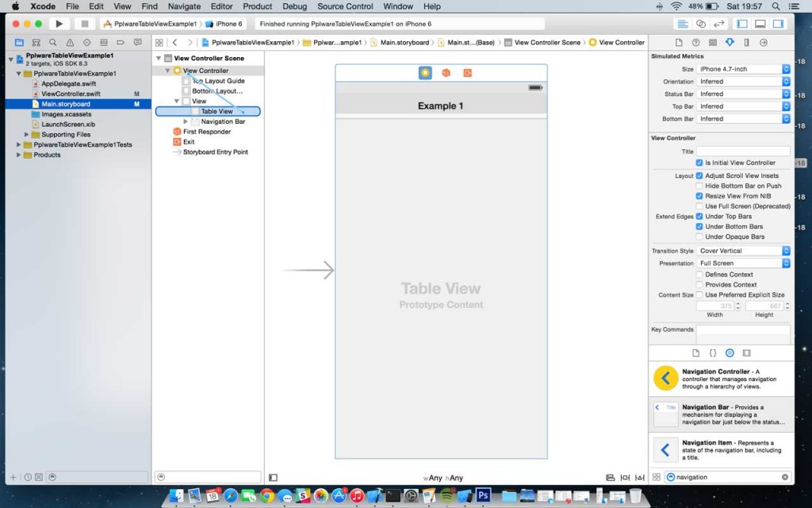Enable Hide Bottom Bar on Push
The height and width of the screenshot is (508, 812).
(x=699, y=186)
